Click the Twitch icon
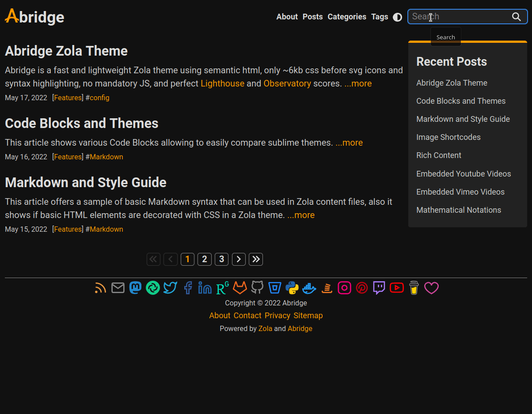Image resolution: width=532 pixels, height=414 pixels. pyautogui.click(x=379, y=288)
